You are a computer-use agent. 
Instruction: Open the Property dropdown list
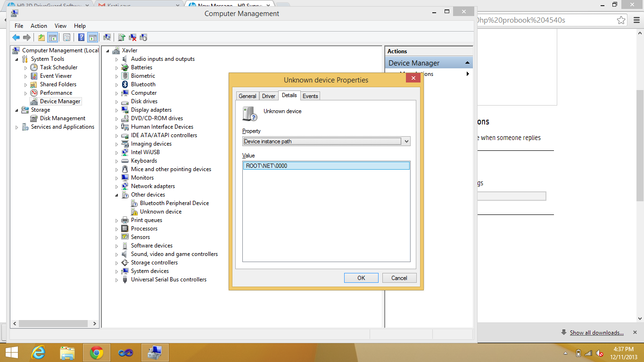[406, 141]
